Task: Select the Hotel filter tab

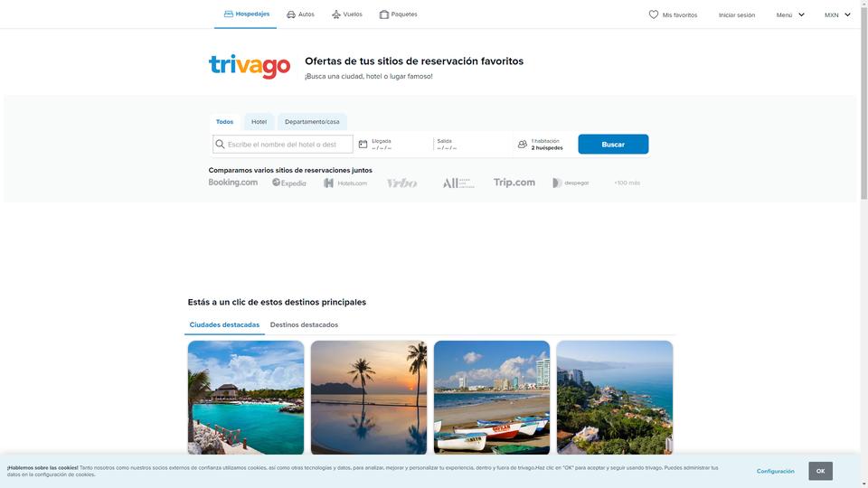Action: (x=259, y=122)
